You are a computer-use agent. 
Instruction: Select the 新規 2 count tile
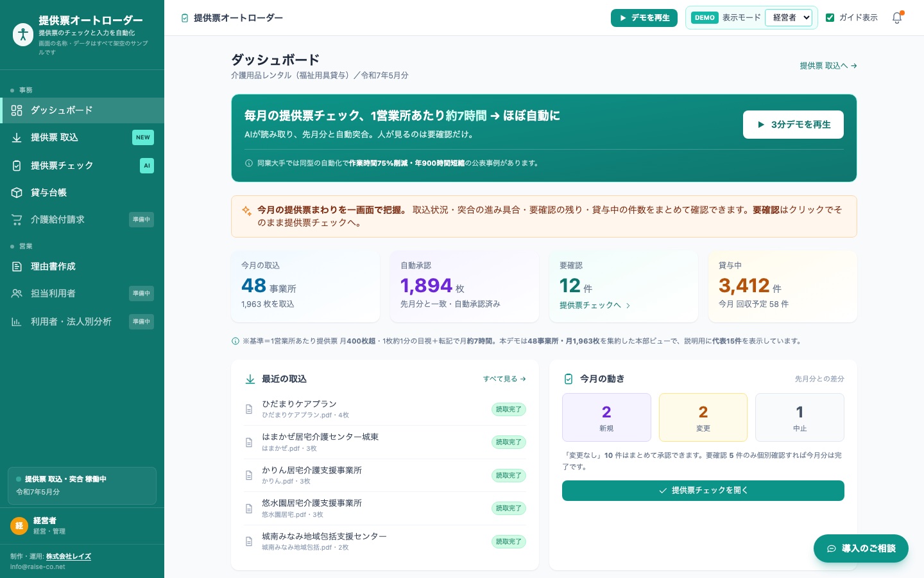click(606, 417)
